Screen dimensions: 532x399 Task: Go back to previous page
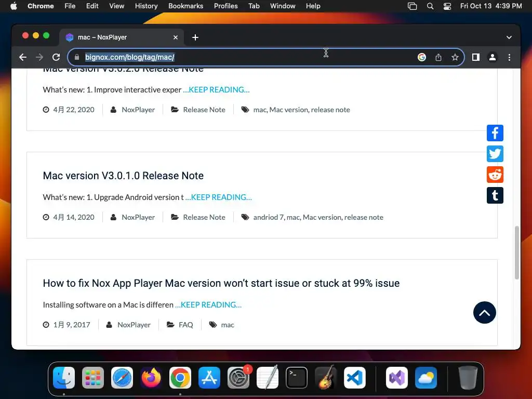point(23,57)
